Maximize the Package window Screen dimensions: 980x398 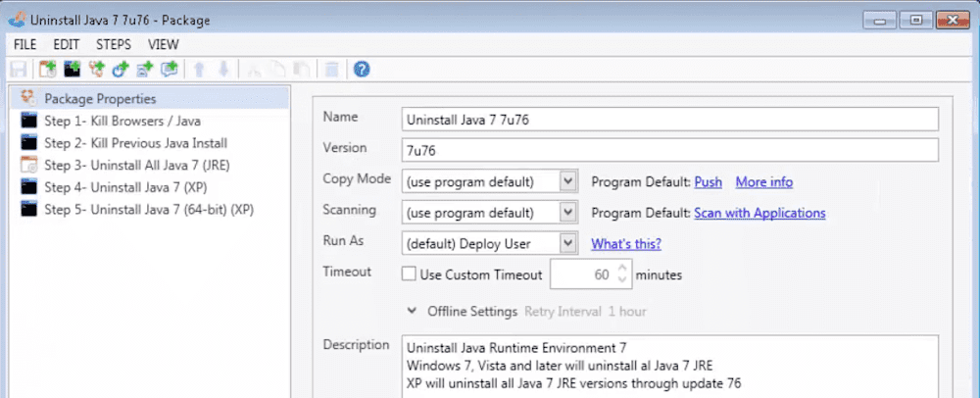pyautogui.click(x=916, y=21)
